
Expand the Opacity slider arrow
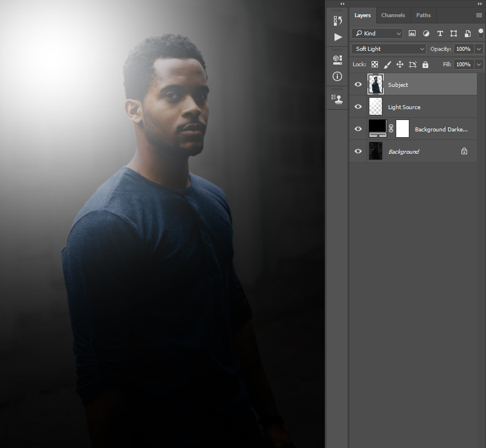[479, 49]
